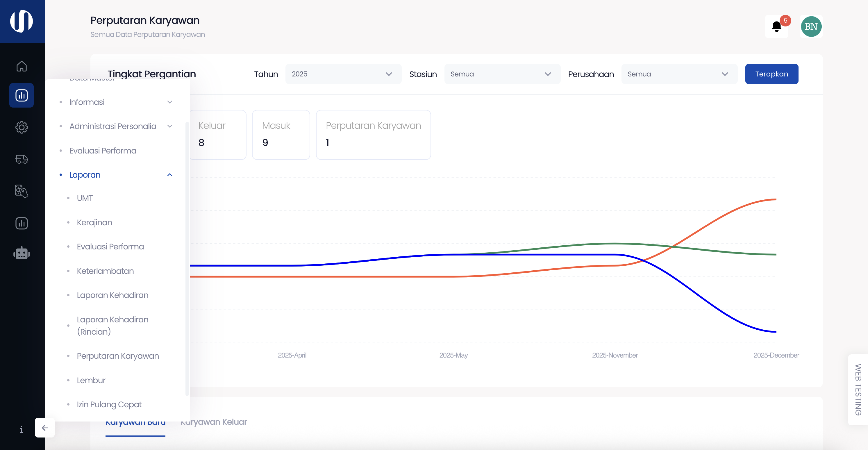Open the Tahun 2025 dropdown
Image resolution: width=868 pixels, height=450 pixels.
(343, 74)
